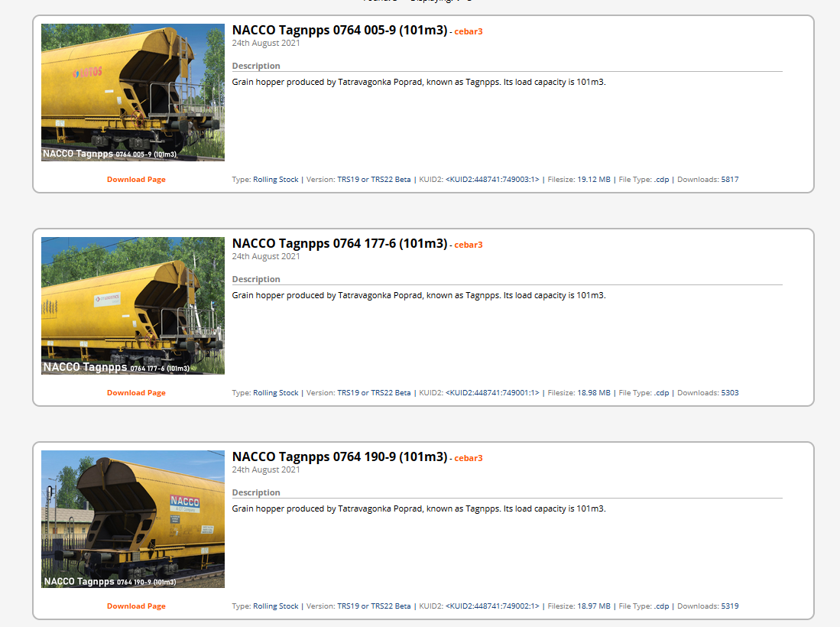Click "Rolling Stock" type in the 0764 177-6 card
Image resolution: width=840 pixels, height=627 pixels.
tap(275, 393)
